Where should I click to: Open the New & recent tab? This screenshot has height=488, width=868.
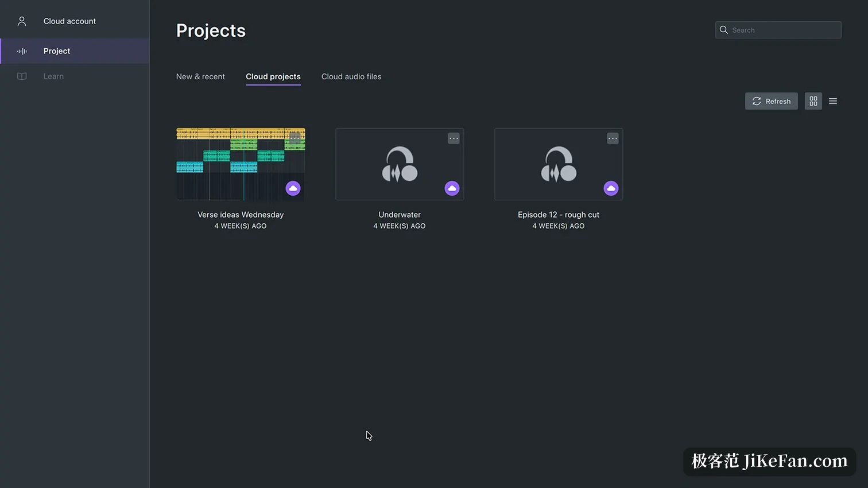click(200, 76)
